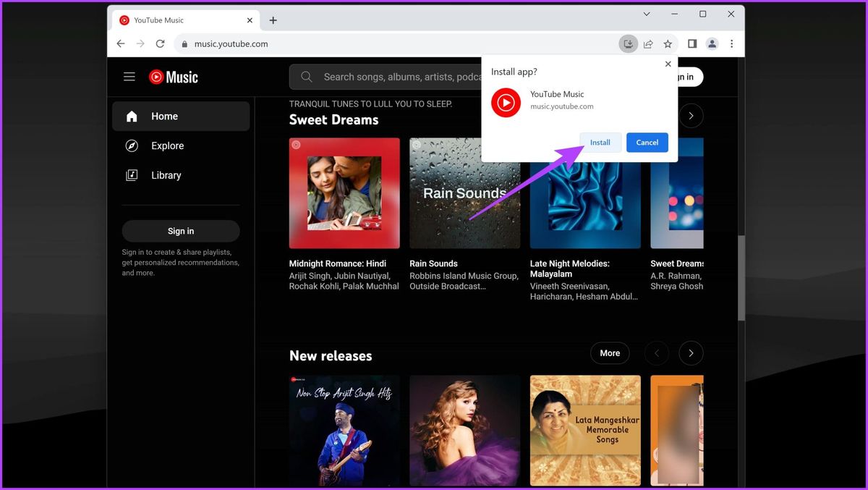Open the hamburger guide menu

[129, 77]
